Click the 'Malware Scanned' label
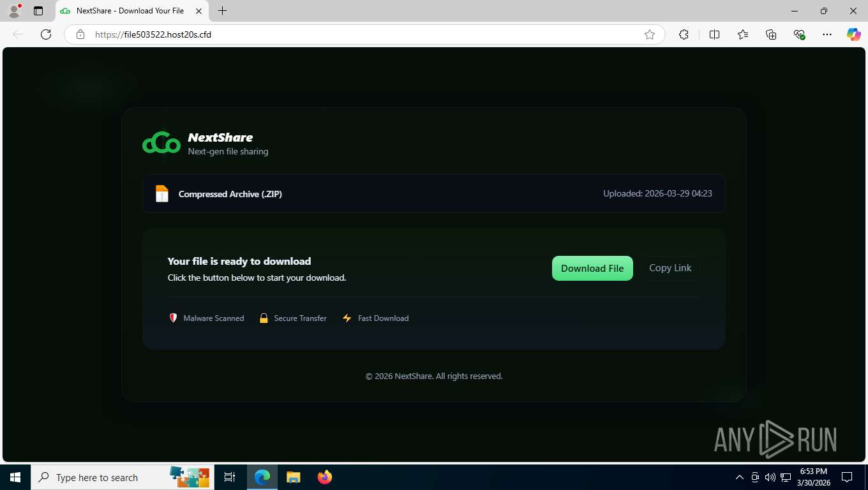This screenshot has width=868, height=490. [x=214, y=318]
